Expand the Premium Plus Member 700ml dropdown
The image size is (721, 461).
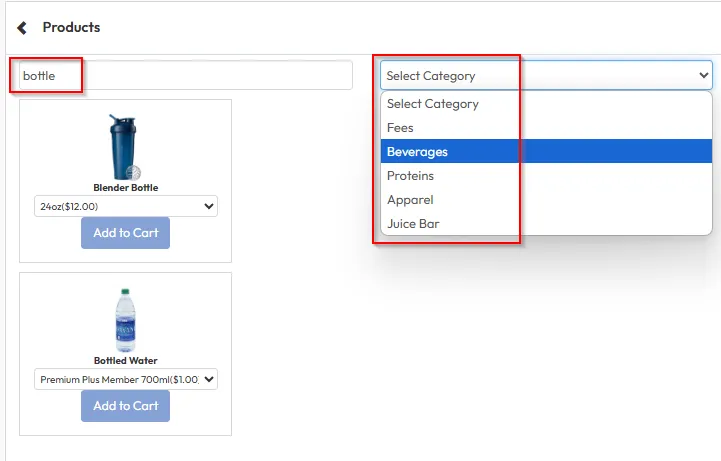click(125, 380)
